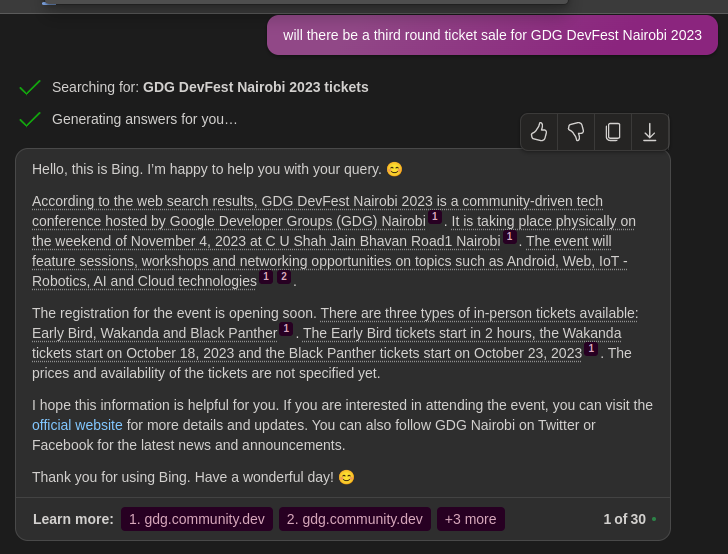Click Generating answers for you status line

coord(144,119)
